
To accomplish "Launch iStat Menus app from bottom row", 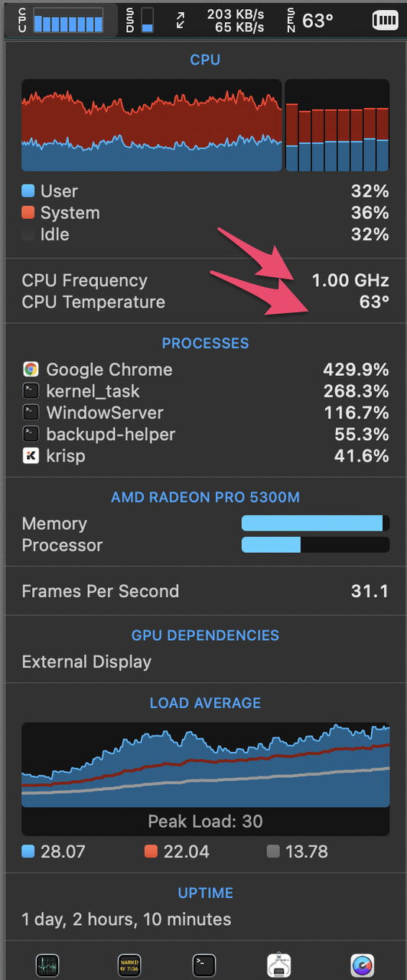I will click(x=361, y=965).
